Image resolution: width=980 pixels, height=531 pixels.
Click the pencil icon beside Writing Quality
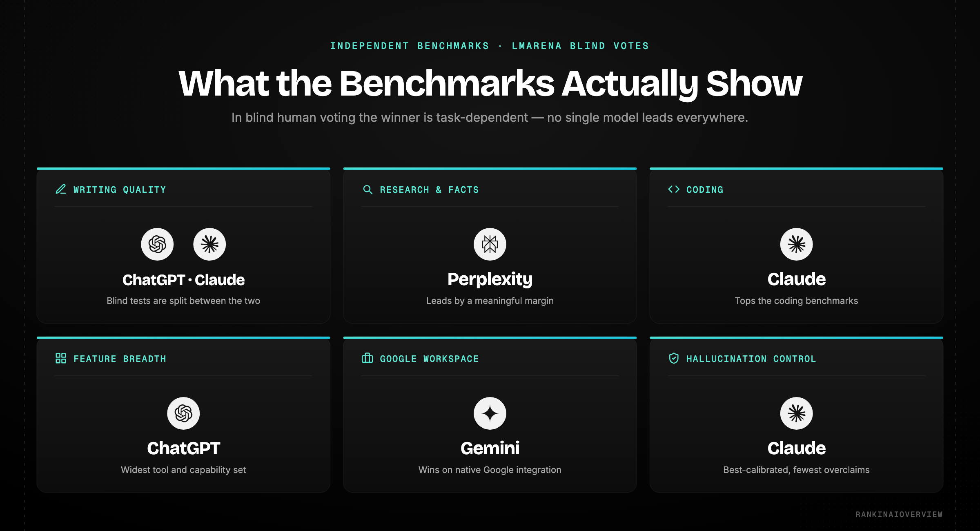click(61, 189)
